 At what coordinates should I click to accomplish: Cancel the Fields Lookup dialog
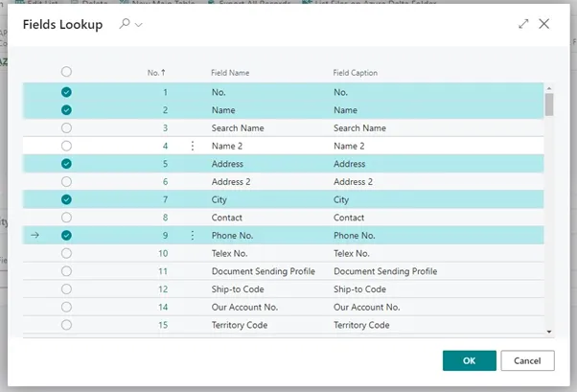coord(527,360)
